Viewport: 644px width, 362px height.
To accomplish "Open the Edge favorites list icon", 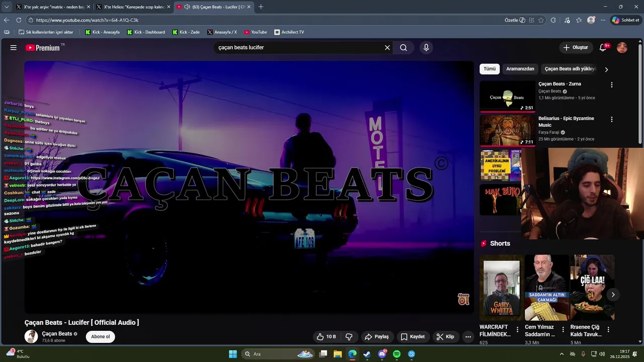I will (579, 20).
